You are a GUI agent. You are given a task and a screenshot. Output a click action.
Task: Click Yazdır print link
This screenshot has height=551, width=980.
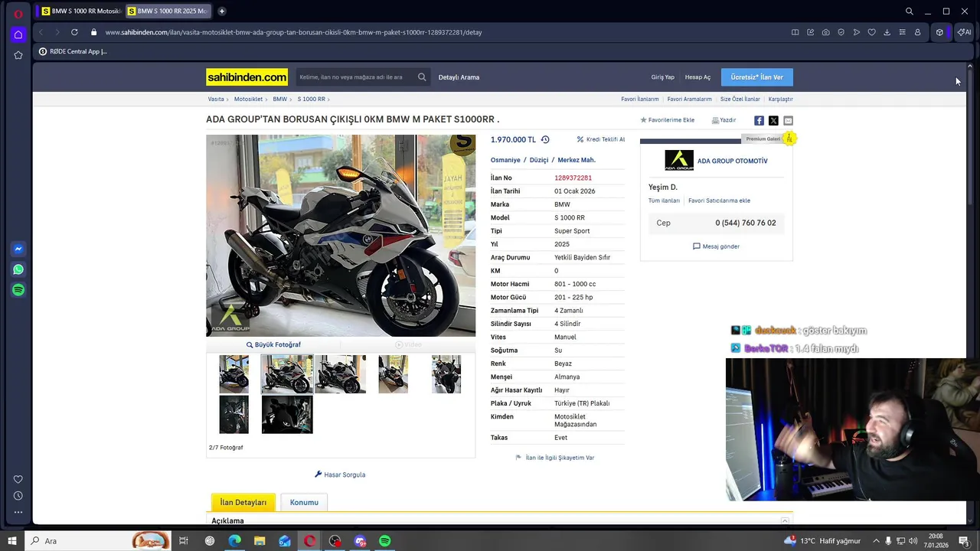click(724, 120)
